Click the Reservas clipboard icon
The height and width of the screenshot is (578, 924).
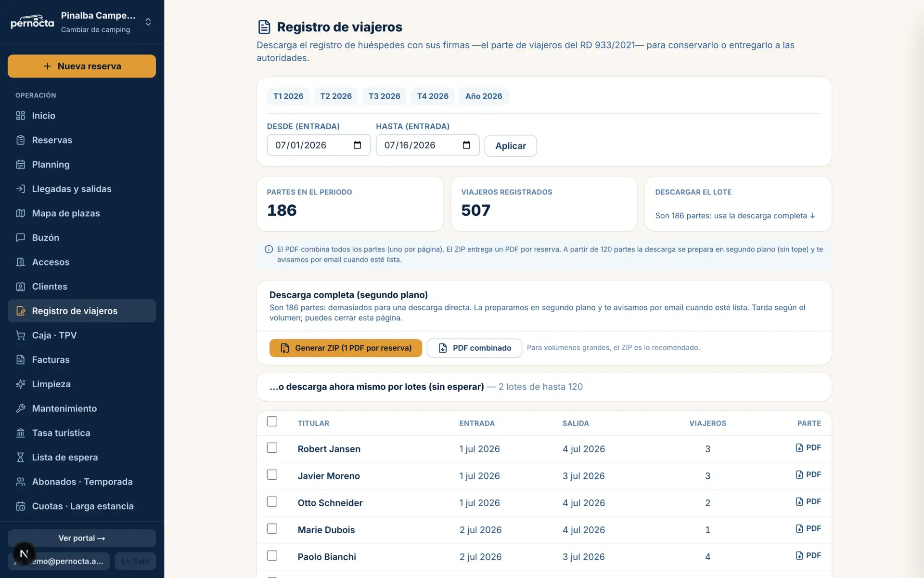pyautogui.click(x=20, y=140)
